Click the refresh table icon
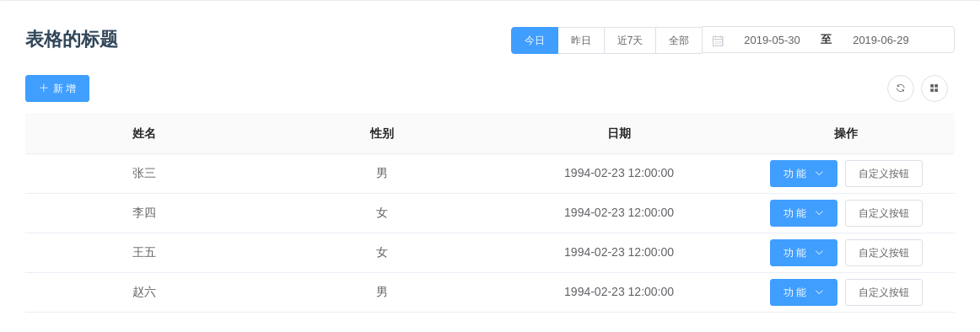980x332 pixels. tap(901, 88)
